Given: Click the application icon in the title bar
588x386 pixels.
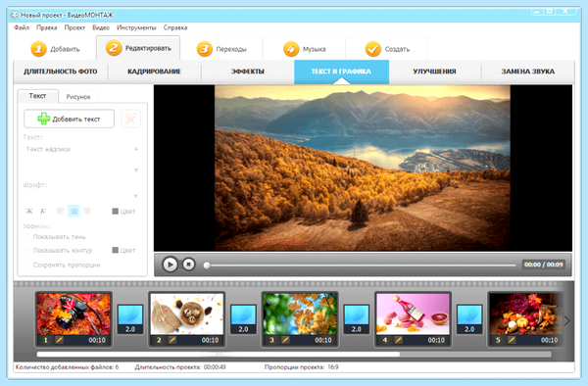Looking at the screenshot, I should (15, 15).
